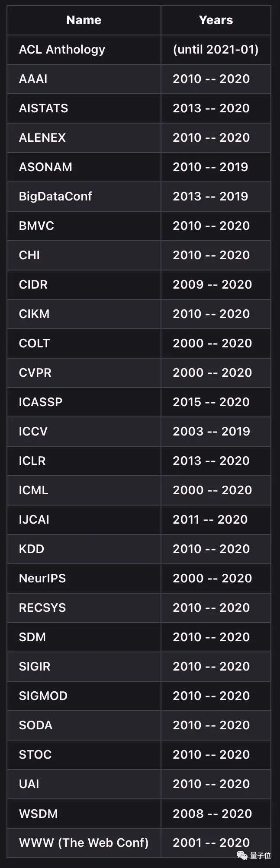Click the Years column header
The width and height of the screenshot is (280, 868).
click(x=216, y=20)
